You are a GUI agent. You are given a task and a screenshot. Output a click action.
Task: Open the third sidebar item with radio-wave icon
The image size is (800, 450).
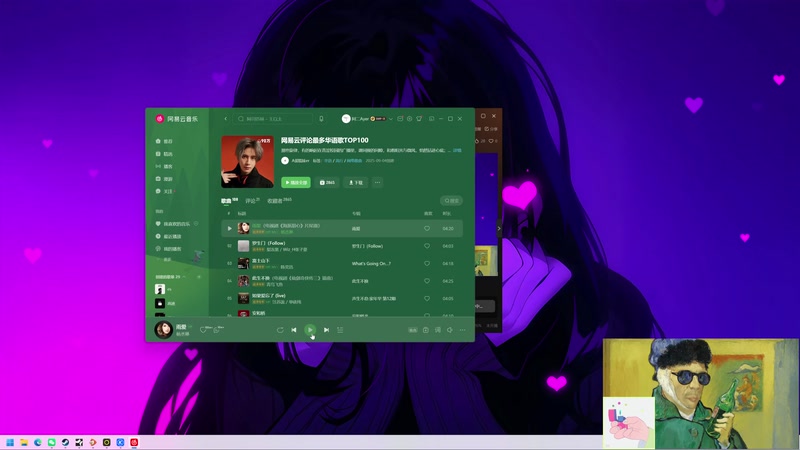164,166
